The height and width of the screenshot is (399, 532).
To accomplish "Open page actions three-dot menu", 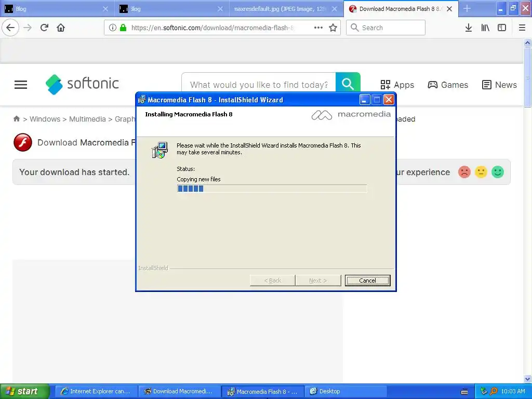I will click(318, 28).
